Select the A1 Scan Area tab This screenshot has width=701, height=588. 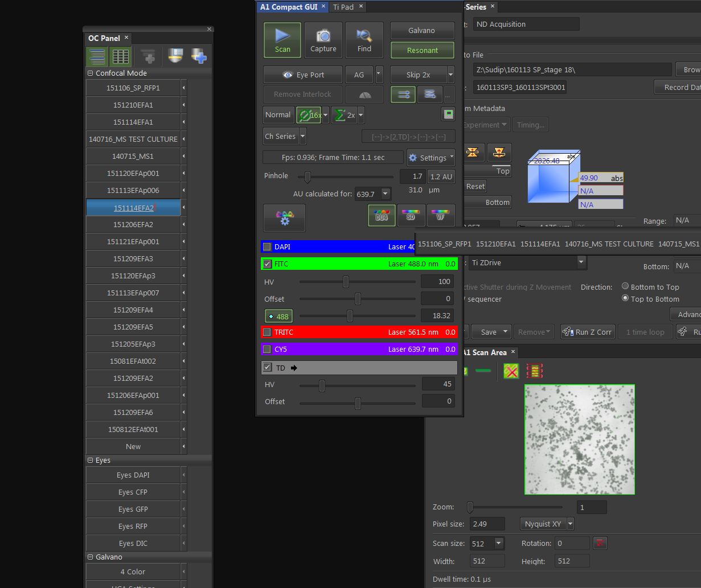coord(484,352)
